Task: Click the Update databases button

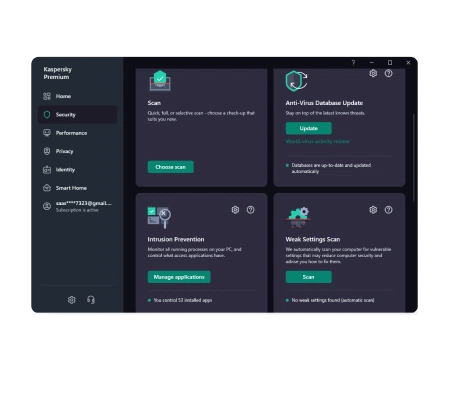Action: pos(309,128)
